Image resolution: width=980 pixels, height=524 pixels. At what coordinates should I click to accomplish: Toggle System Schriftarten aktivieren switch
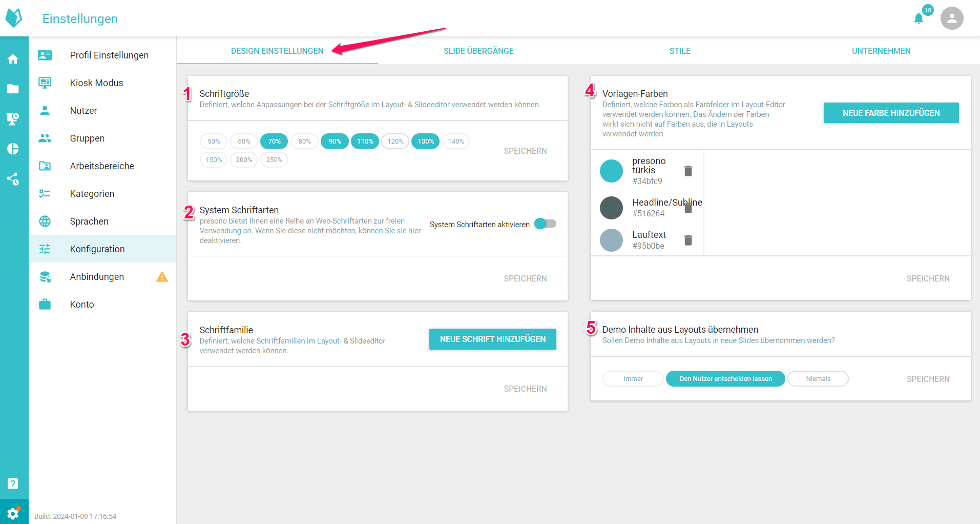(x=545, y=224)
